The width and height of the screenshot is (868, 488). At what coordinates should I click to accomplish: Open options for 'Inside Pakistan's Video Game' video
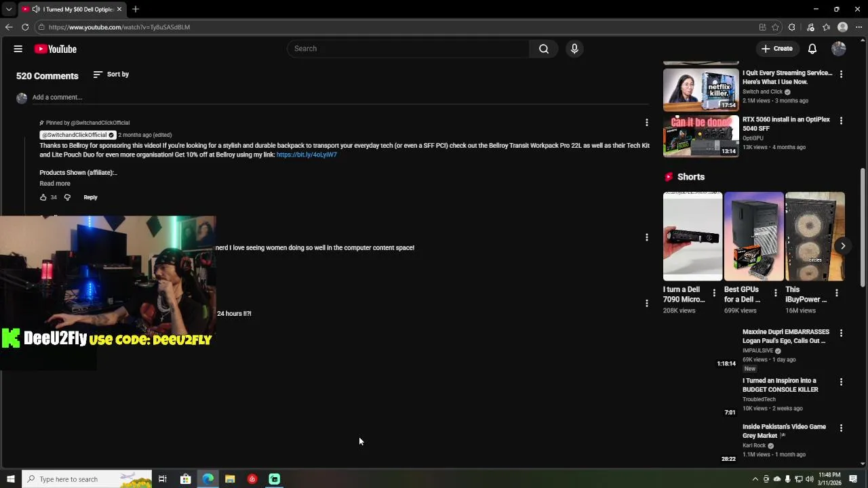pos(842,428)
